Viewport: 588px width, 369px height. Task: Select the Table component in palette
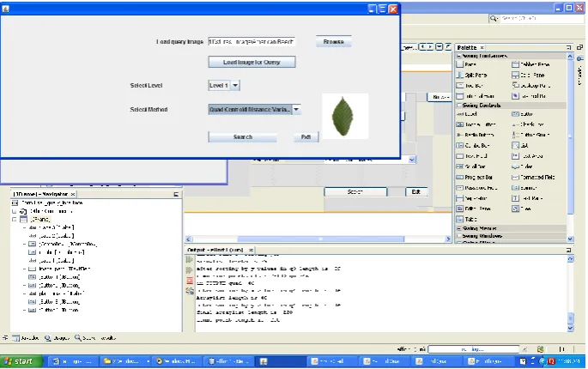(x=466, y=219)
